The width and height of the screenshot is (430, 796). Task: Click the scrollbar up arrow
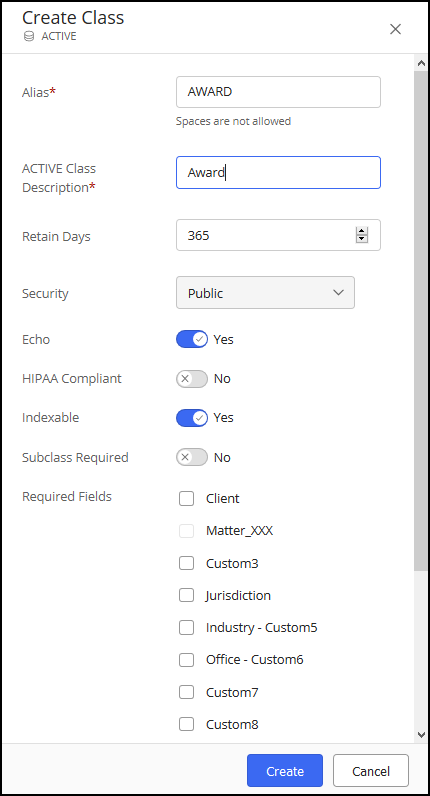point(421,63)
